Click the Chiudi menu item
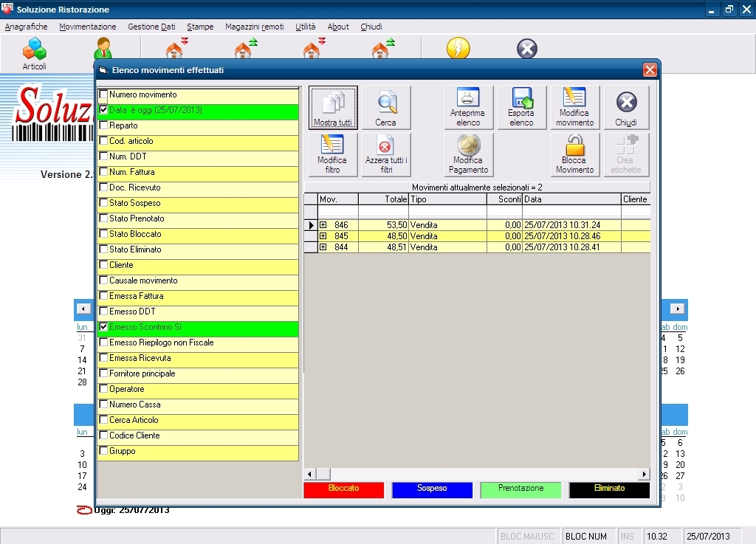756x544 pixels. (x=371, y=27)
